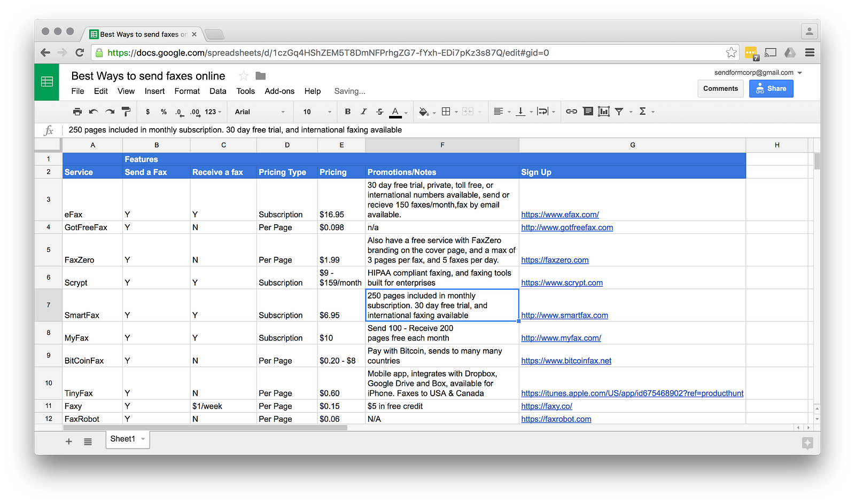The height and width of the screenshot is (504, 855).
Task: Open the gotfreefax.com link
Action: (567, 227)
